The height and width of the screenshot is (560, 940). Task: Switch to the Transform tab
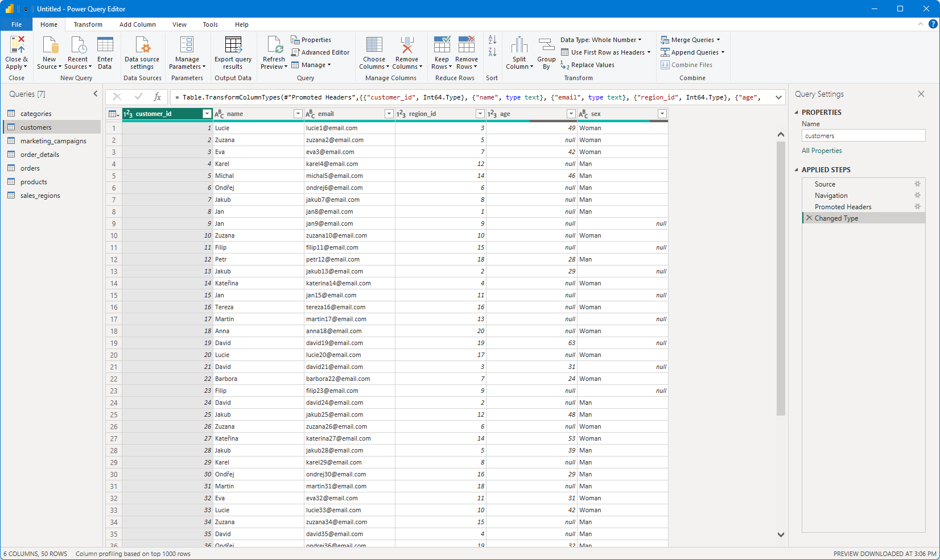(88, 24)
